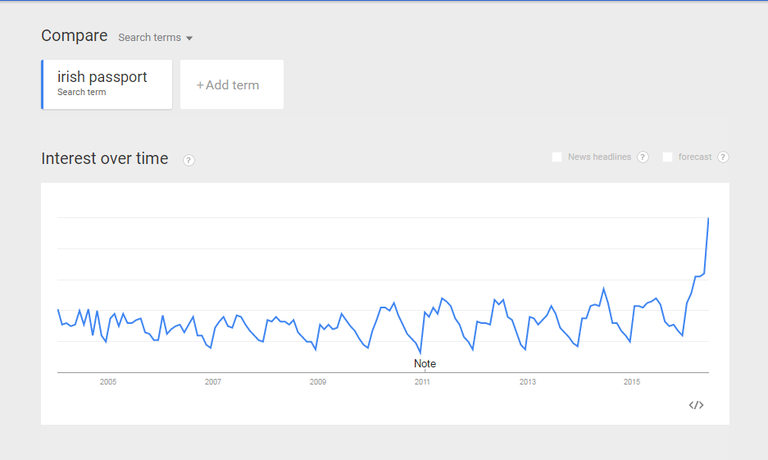The width and height of the screenshot is (768, 460).
Task: Open the Search terms dropdown
Action: pos(155,38)
